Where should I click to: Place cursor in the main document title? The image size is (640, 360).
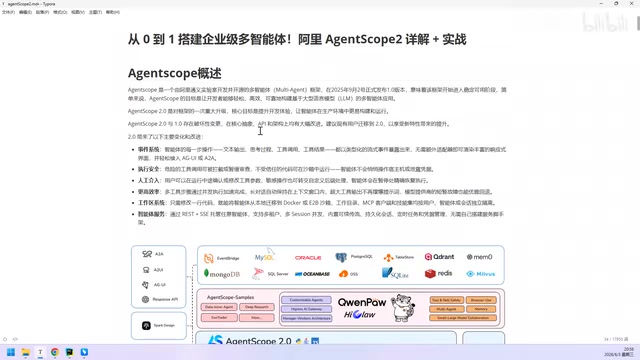pyautogui.click(x=297, y=40)
